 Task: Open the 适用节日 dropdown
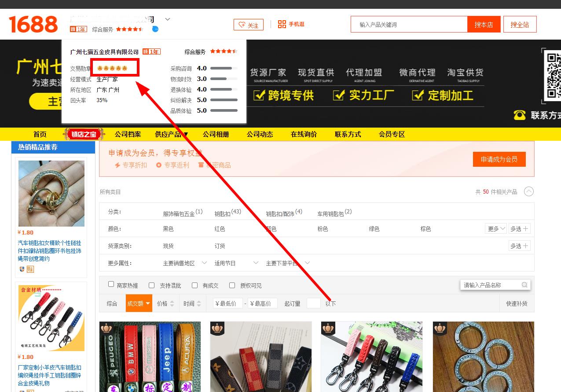(236, 263)
